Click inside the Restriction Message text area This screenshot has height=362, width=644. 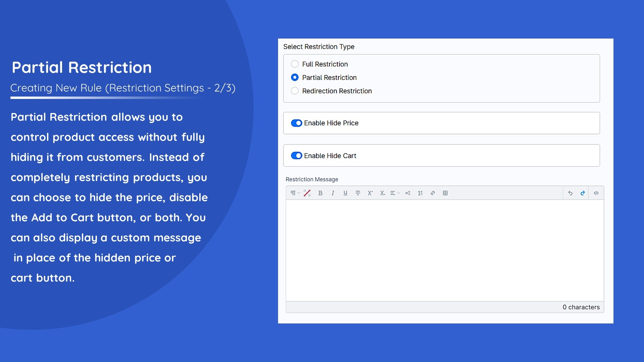tap(445, 250)
